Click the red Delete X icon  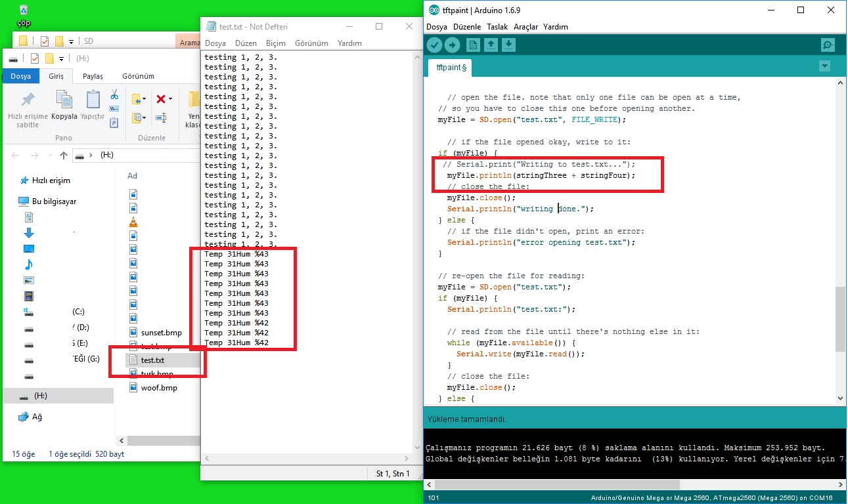pyautogui.click(x=160, y=99)
